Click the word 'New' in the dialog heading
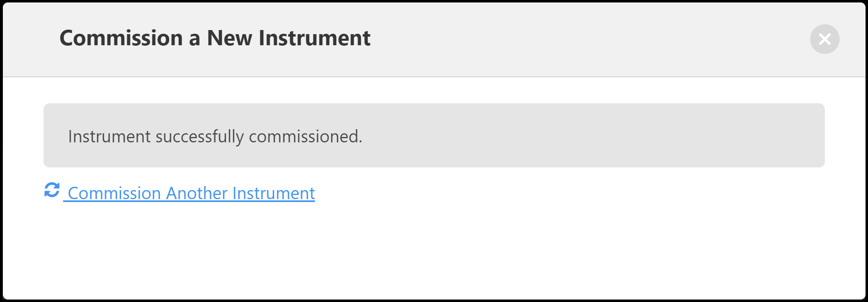The width and height of the screenshot is (868, 302). tap(229, 38)
